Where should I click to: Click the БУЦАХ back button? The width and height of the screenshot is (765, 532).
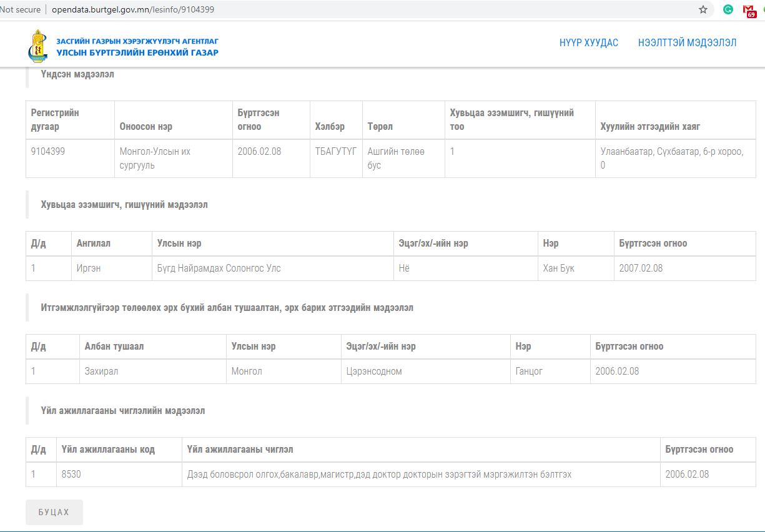point(54,512)
